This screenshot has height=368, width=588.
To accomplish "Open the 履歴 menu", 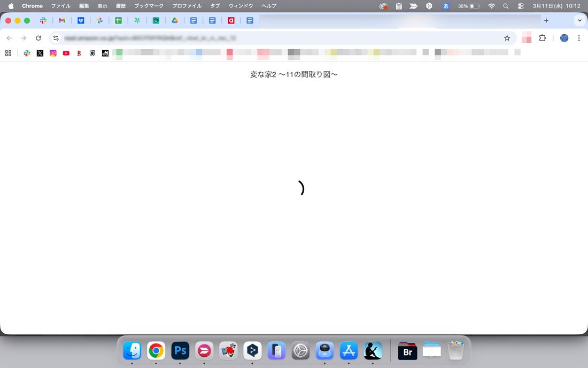I will point(120,6).
